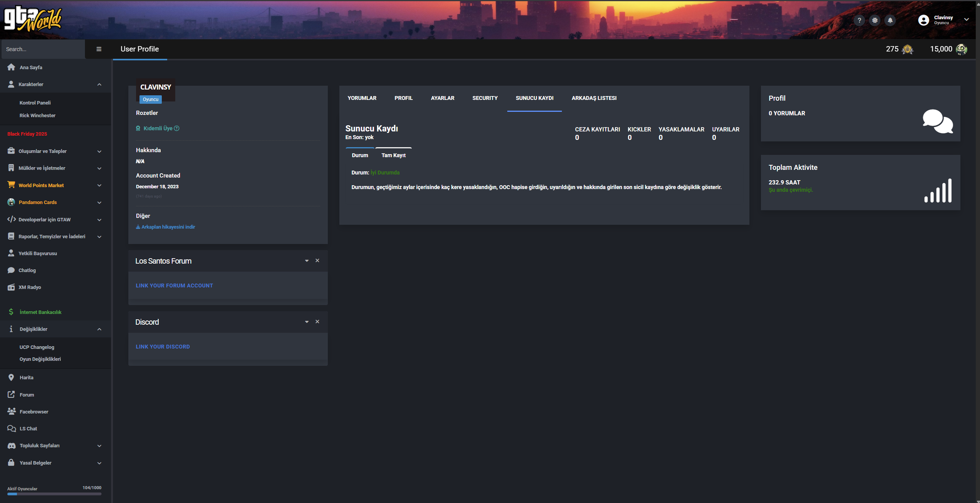
Task: Click the GTA World logo
Action: [x=33, y=18]
